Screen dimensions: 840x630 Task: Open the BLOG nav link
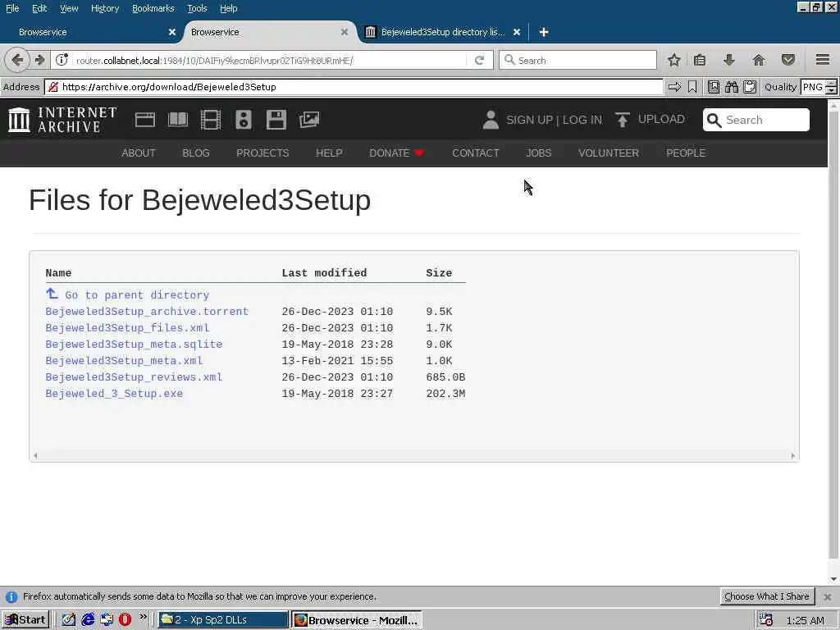click(195, 153)
